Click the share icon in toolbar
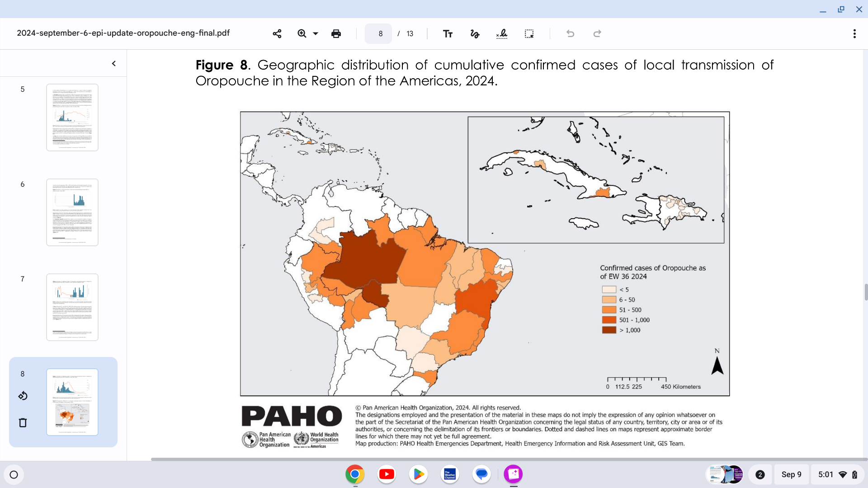Screen dimensions: 868x488 pos(277,33)
